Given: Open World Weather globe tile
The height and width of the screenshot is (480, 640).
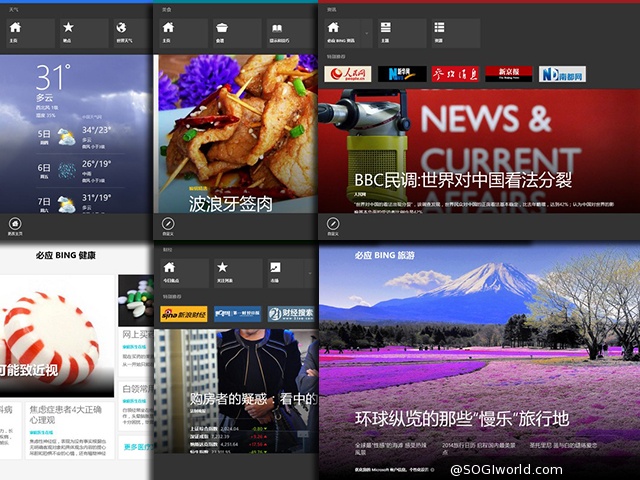Looking at the screenshot, I should click(133, 33).
